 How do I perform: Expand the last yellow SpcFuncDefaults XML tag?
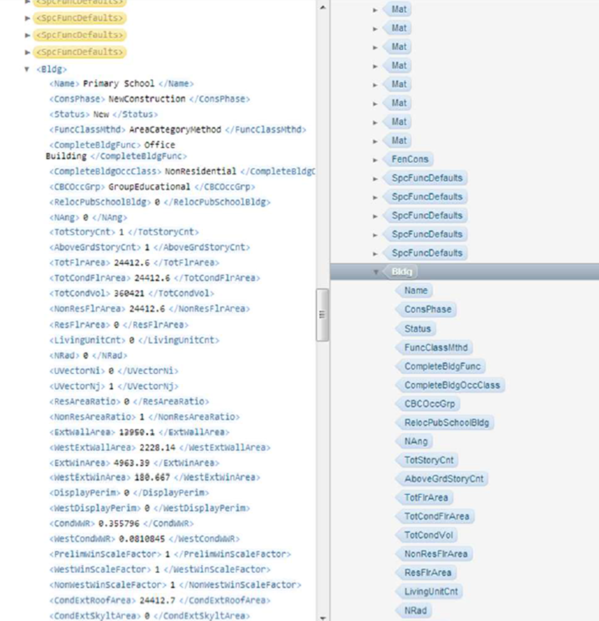coord(27,52)
